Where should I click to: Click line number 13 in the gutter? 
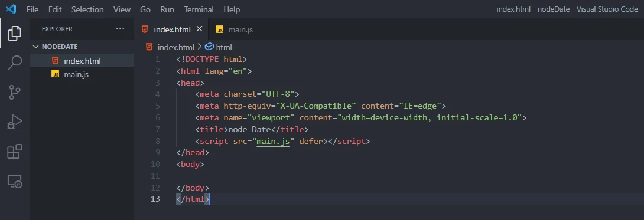[155, 199]
